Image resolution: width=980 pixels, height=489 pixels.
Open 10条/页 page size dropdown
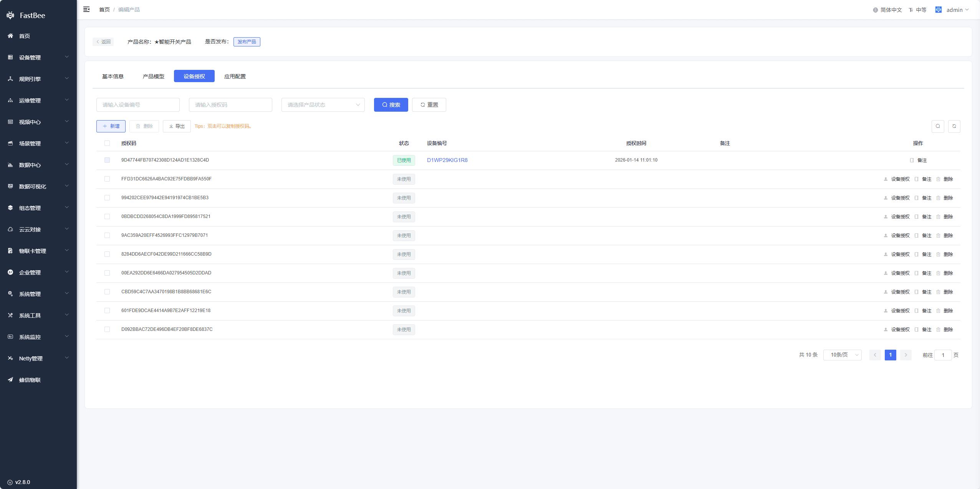(843, 355)
